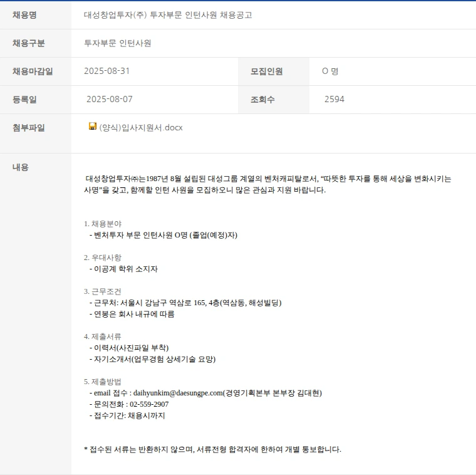Click the 투자부문 인턴사원 value
The image size is (476, 475).
pyautogui.click(x=118, y=43)
